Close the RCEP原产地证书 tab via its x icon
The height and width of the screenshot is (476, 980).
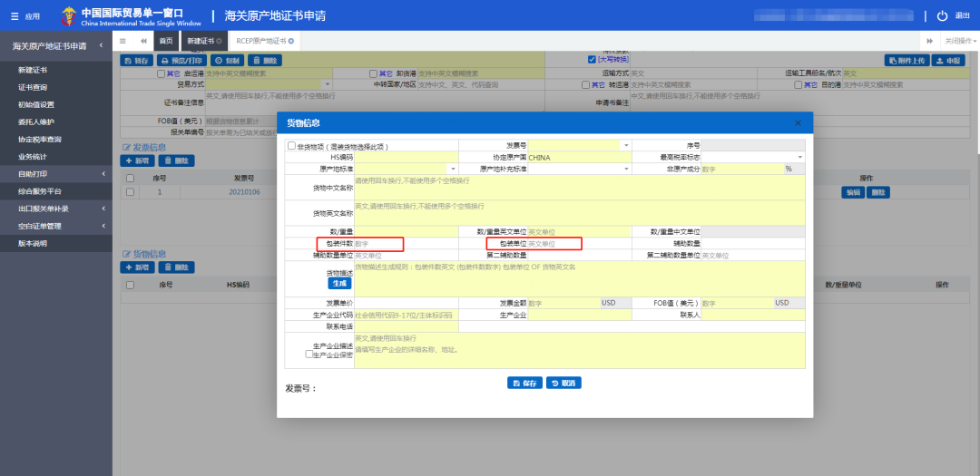coord(291,42)
